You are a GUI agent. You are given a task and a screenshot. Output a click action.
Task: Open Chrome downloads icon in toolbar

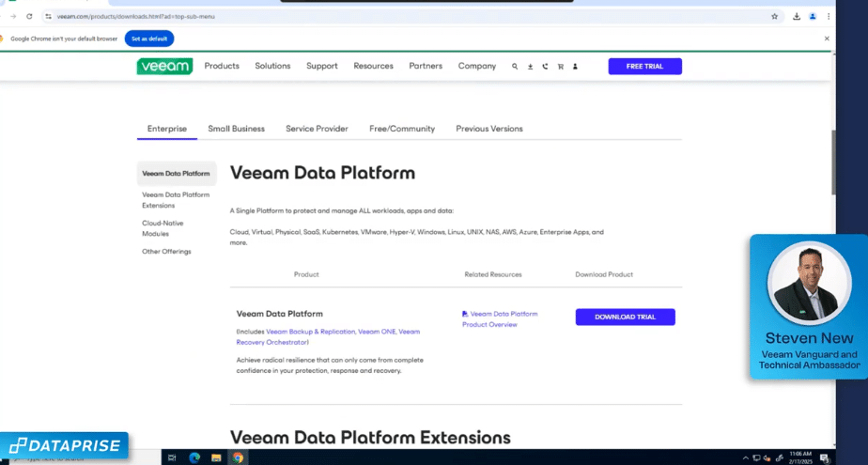pyautogui.click(x=797, y=17)
